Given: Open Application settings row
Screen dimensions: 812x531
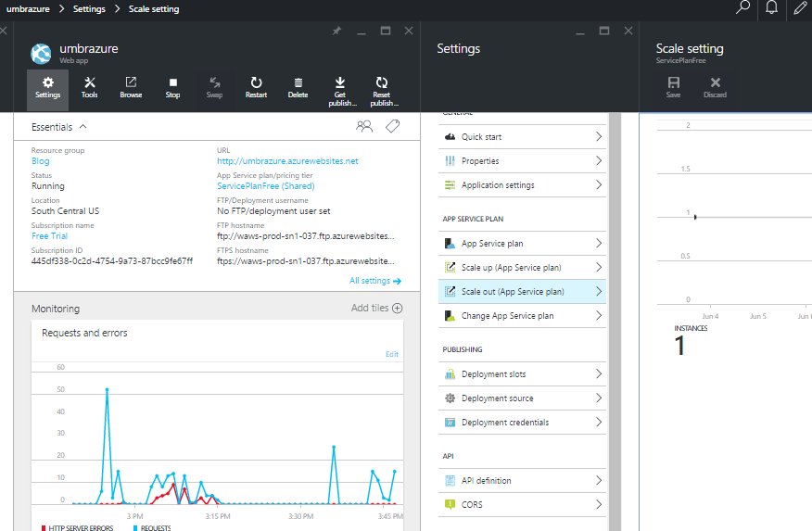Looking at the screenshot, I should pos(522,184).
